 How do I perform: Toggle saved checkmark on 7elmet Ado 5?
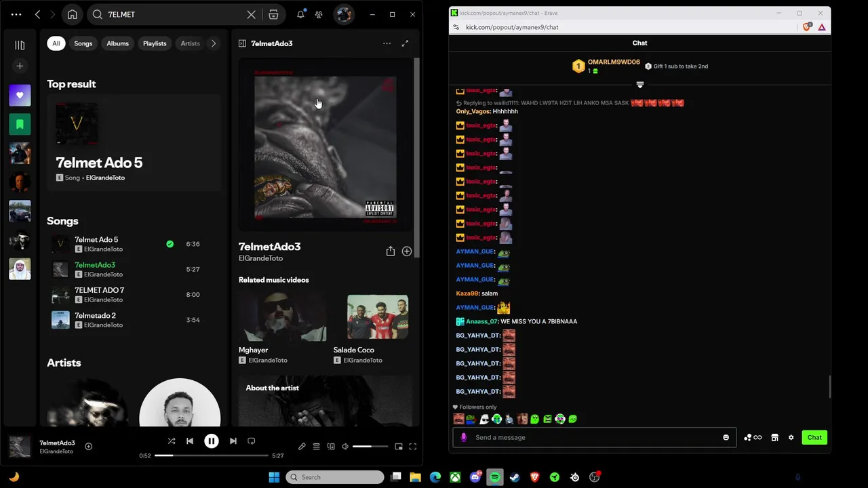pyautogui.click(x=170, y=244)
